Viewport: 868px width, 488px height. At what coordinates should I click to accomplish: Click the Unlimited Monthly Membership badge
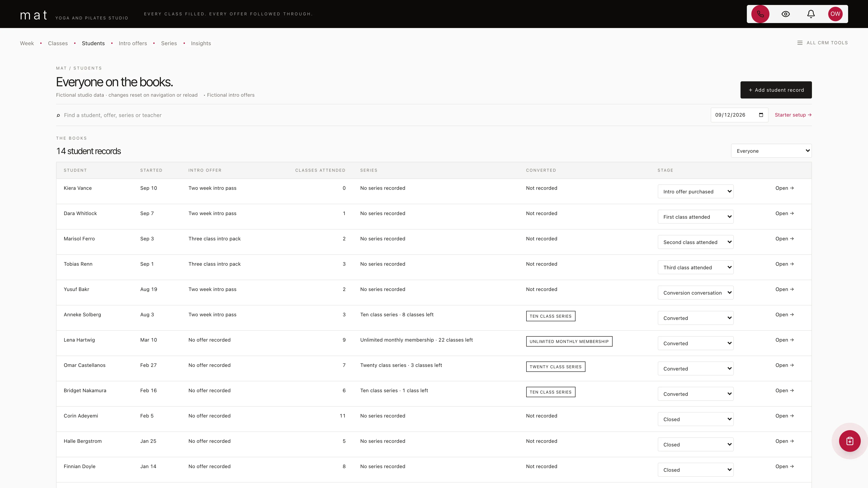coord(569,342)
